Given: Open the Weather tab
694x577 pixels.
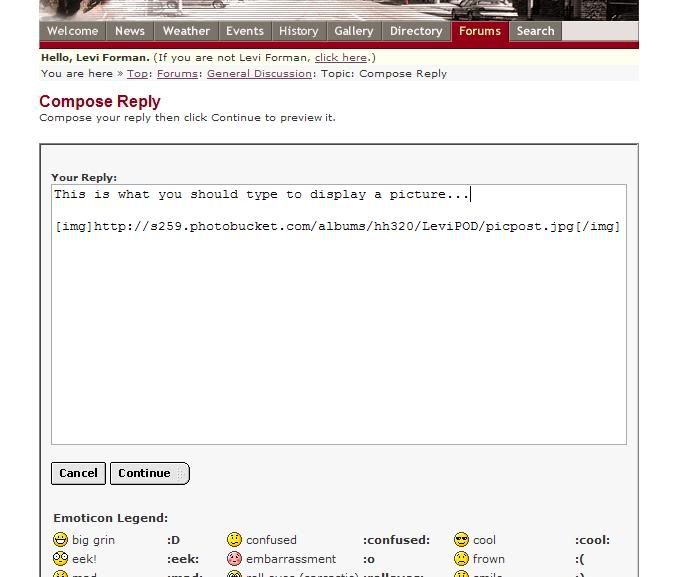Looking at the screenshot, I should pyautogui.click(x=186, y=31).
